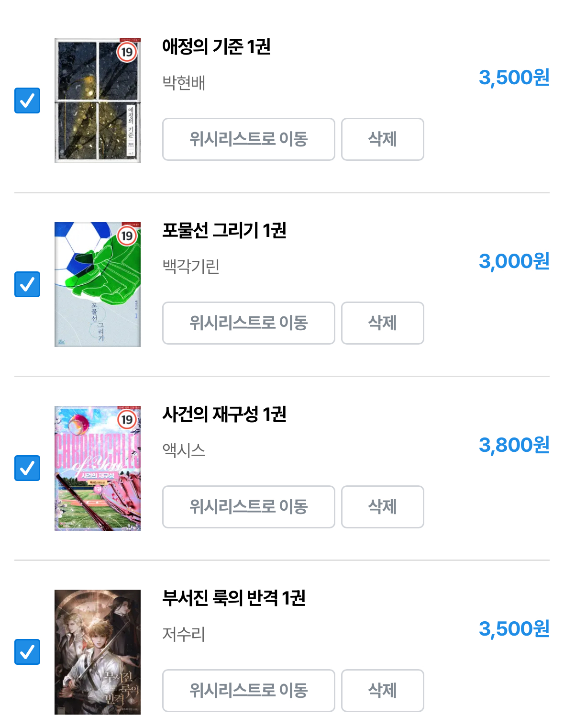Toggle the checkbox for 사건의 재구성 1권
Screen dimensions: 564x728
(27, 468)
